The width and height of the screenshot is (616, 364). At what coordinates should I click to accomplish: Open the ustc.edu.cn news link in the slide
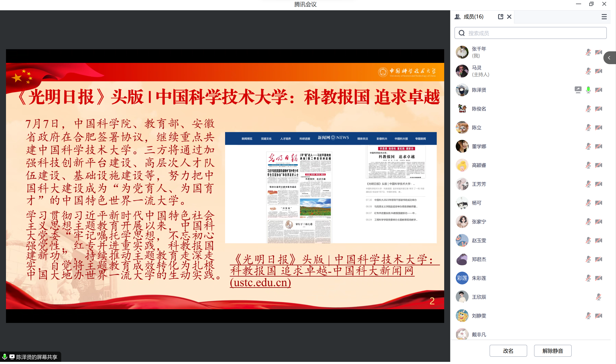click(334, 271)
